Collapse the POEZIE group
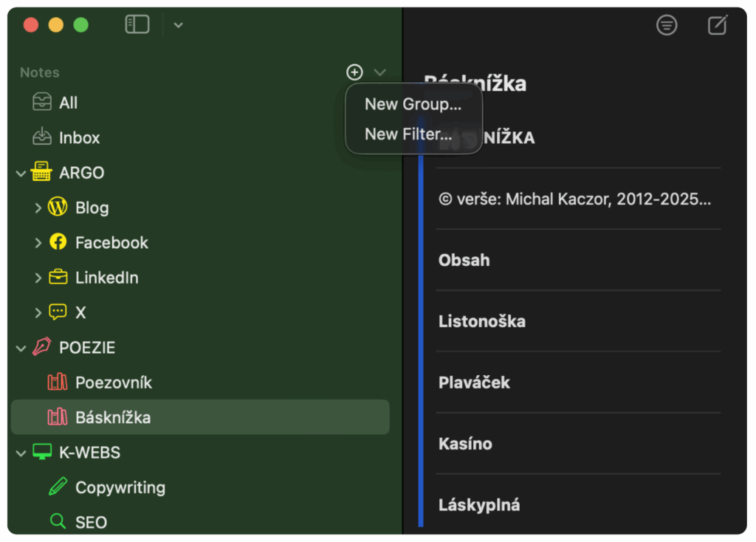The height and width of the screenshot is (542, 756). 21,348
